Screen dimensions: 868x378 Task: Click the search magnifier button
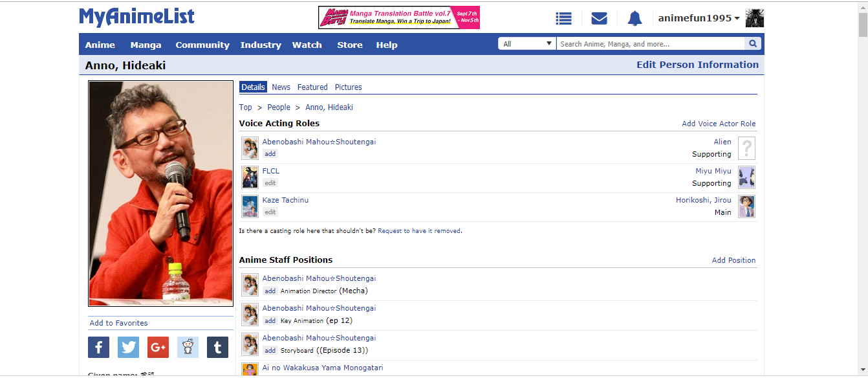click(753, 44)
